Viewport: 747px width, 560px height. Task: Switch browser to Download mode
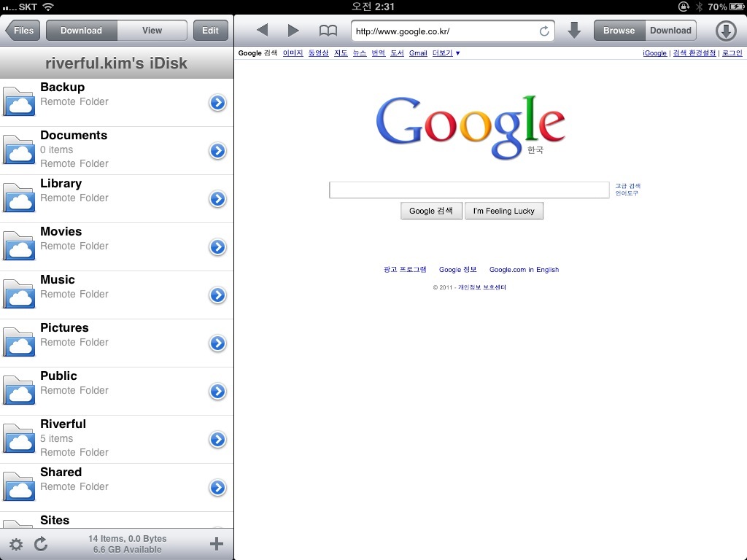671,31
